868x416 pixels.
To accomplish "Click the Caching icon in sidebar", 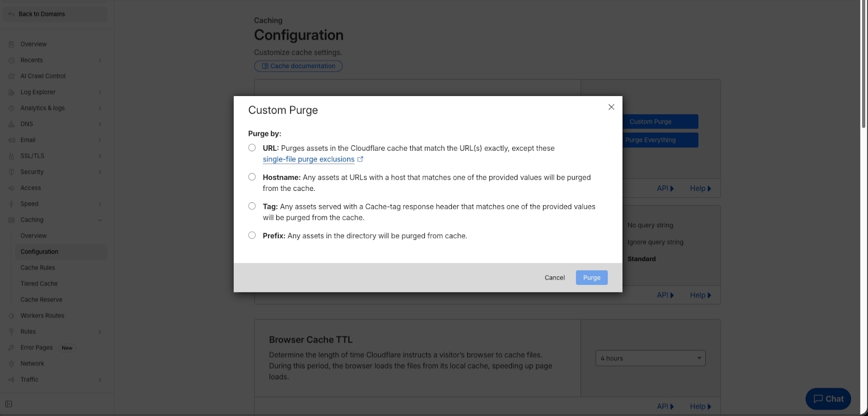I will tap(11, 220).
